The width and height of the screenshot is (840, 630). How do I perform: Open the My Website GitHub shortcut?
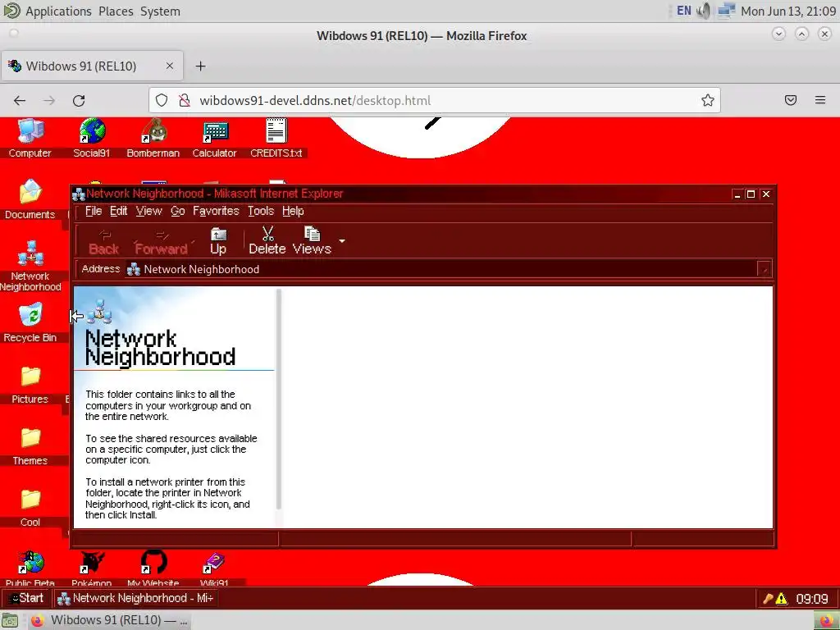[153, 569]
